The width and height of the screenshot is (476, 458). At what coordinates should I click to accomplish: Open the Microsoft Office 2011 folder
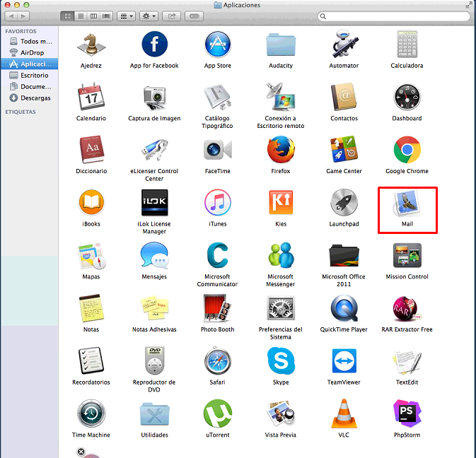tap(344, 255)
